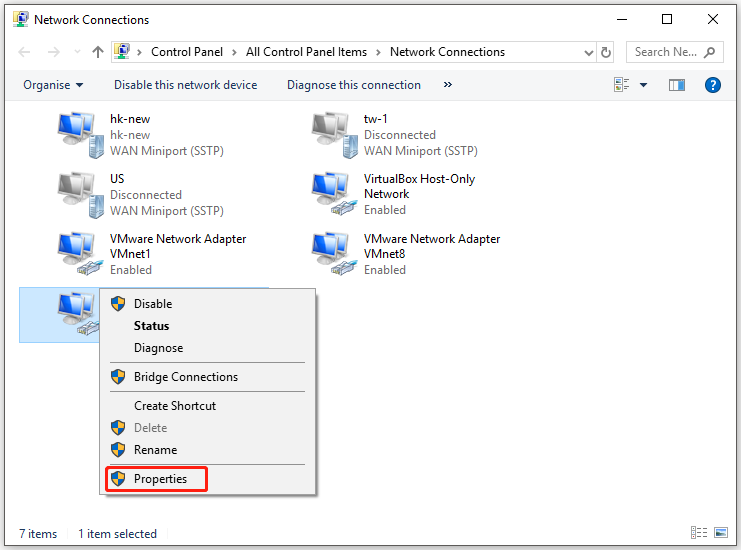The image size is (741, 550).
Task: Open the address bar history dropdown
Action: tap(588, 52)
